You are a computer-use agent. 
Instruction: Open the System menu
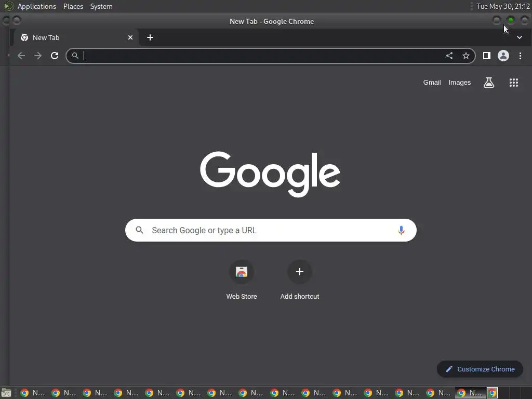click(101, 6)
